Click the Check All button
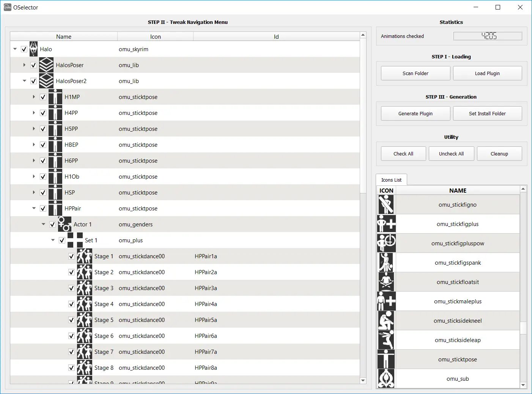Viewport: 532px width, 394px height. [x=403, y=154]
